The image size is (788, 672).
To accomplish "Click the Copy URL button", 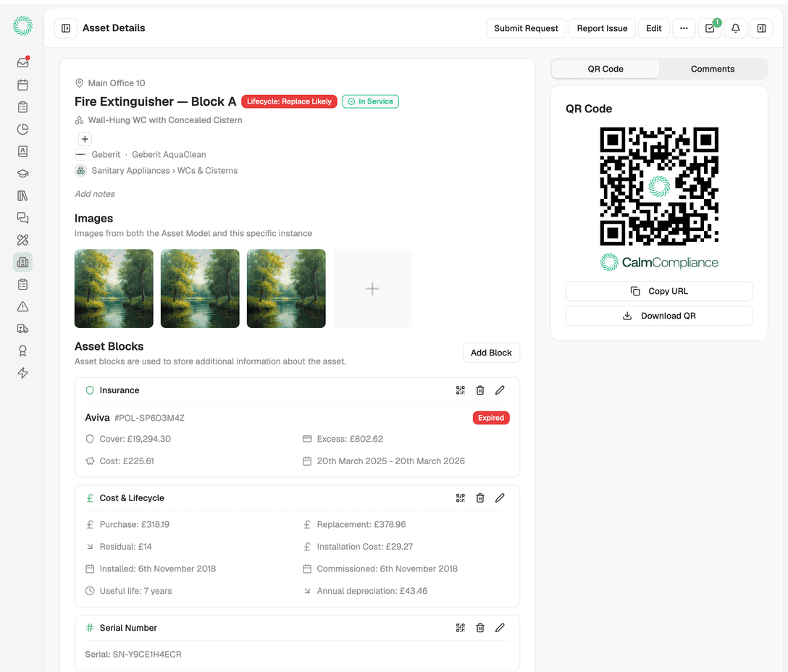I will pos(659,291).
